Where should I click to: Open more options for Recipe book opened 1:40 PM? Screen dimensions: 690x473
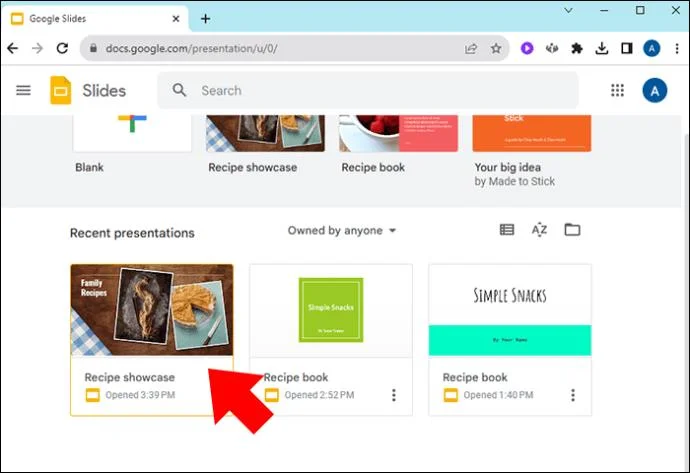[x=573, y=395]
